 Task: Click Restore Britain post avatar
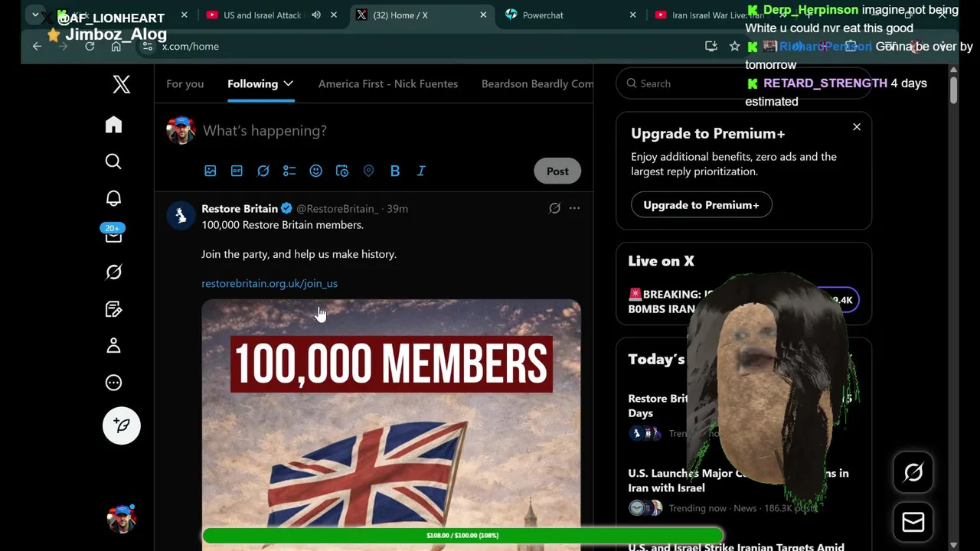[181, 217]
